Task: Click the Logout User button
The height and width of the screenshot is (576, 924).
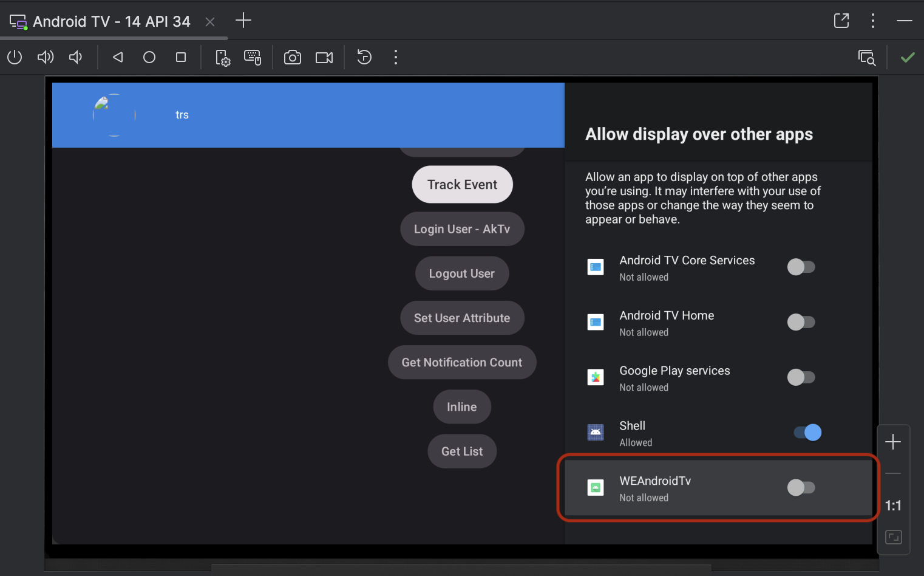Action: pyautogui.click(x=462, y=273)
